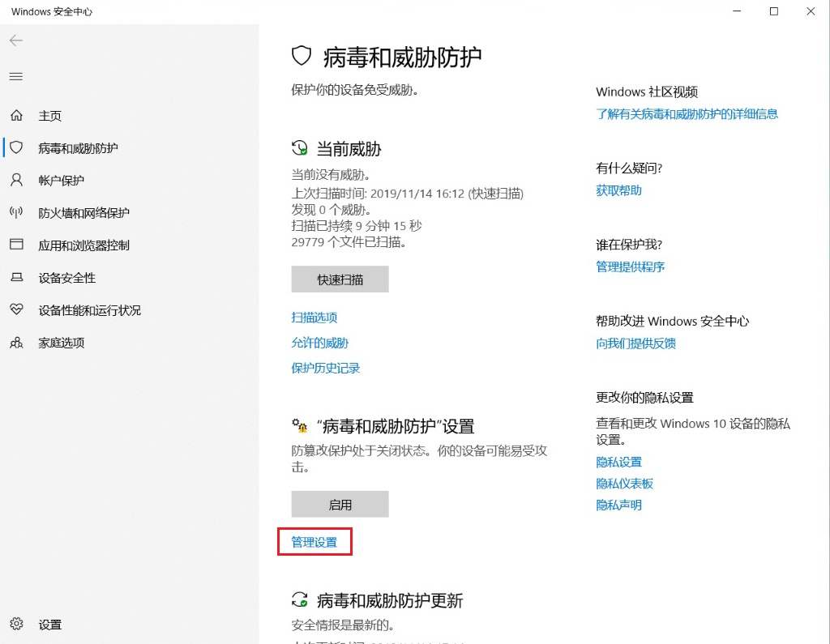
Task: Click the back navigation arrow
Action: tap(16, 40)
